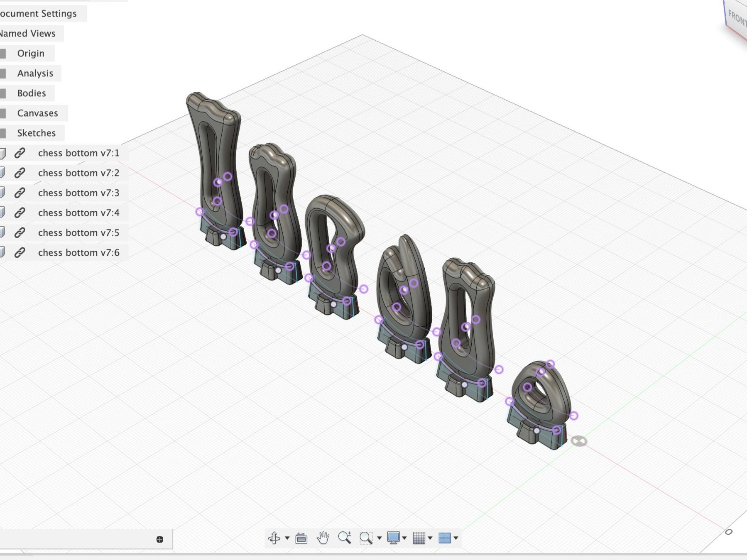
Task: Click component cube icon of chess bottom v7:3
Action: [x=2, y=193]
